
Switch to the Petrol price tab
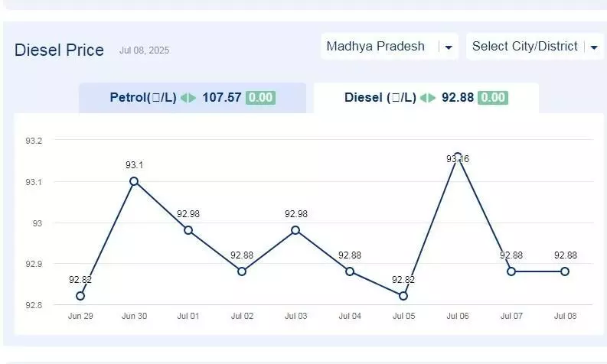pyautogui.click(x=192, y=97)
